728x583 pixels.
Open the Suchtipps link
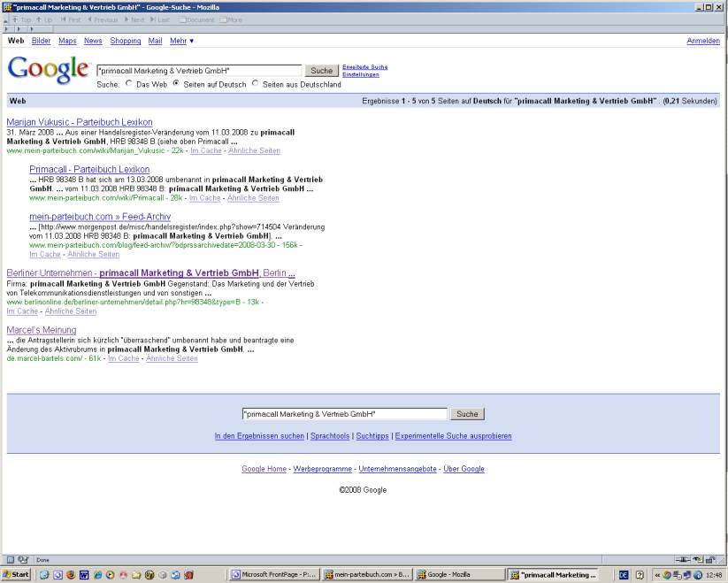click(372, 436)
